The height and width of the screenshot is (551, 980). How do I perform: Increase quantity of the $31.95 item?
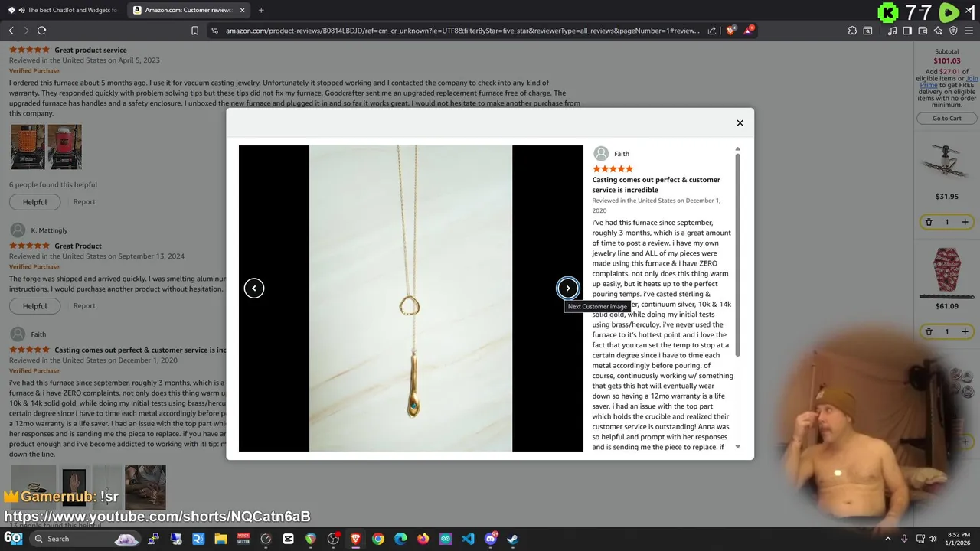pos(965,222)
